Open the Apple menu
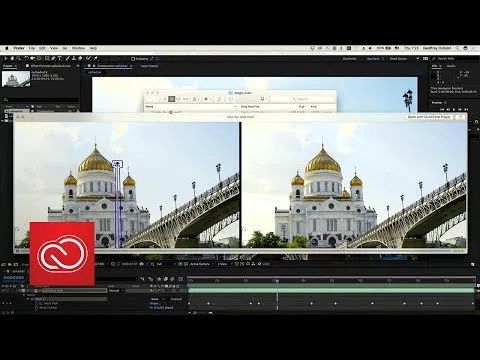The width and height of the screenshot is (480, 360). [6, 48]
